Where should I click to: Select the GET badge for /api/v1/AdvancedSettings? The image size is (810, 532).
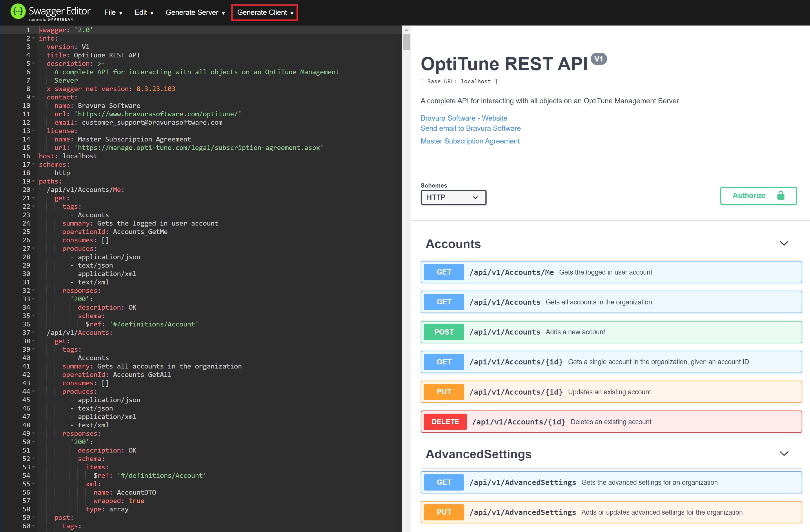(x=443, y=482)
